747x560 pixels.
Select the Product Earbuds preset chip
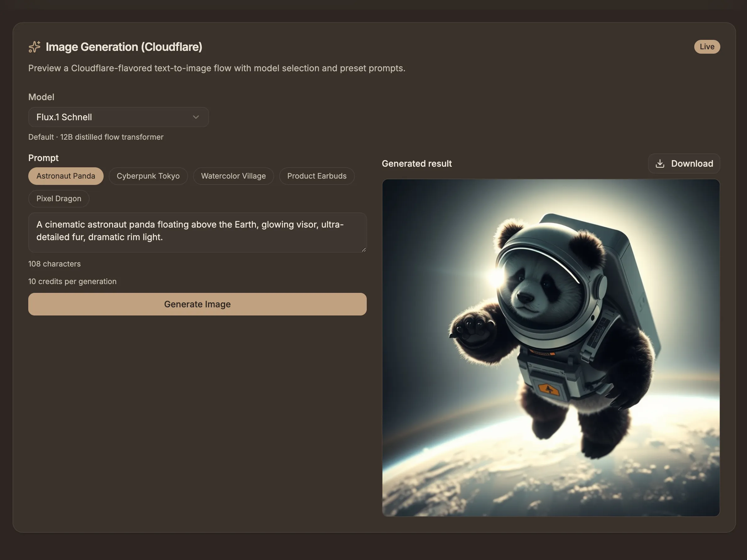(317, 176)
